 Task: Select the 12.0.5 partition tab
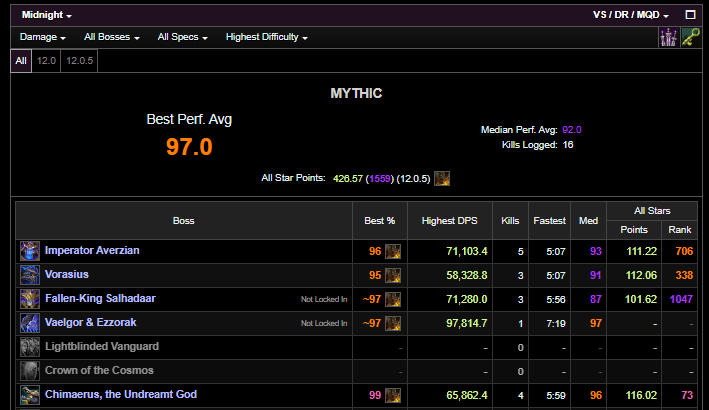80,61
